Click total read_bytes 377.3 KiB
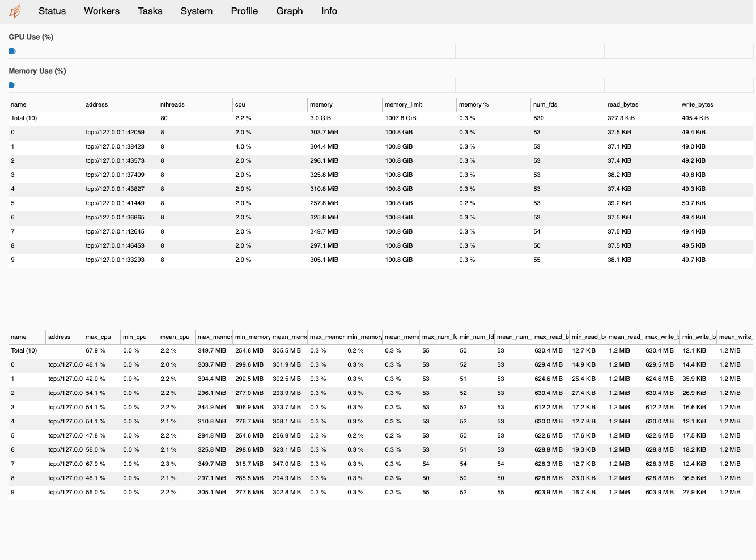Screen dimensions: 756x560 (x=621, y=118)
